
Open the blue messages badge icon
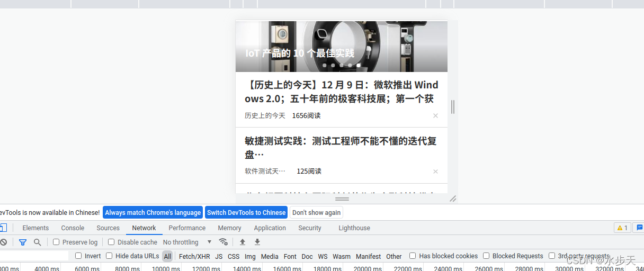639,228
